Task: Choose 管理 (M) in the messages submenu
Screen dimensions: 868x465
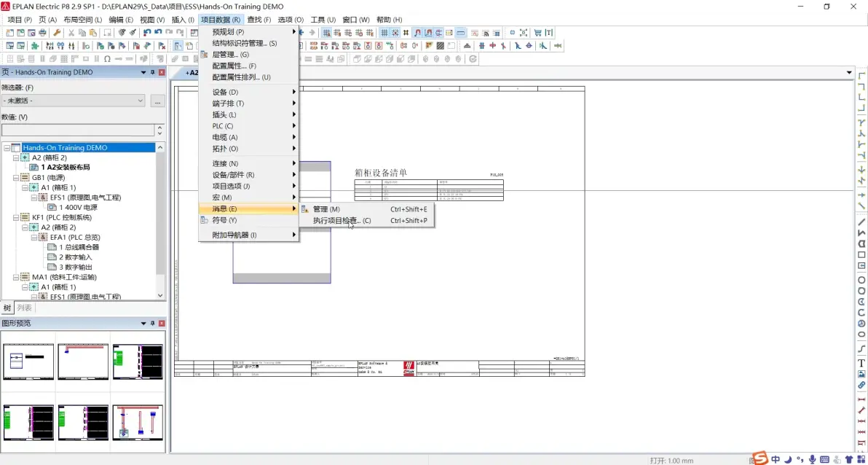Action: [x=366, y=209]
